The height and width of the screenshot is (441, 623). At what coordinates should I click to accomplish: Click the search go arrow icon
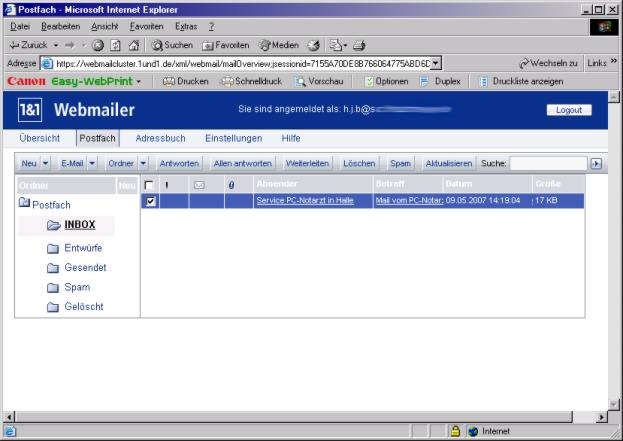[x=596, y=163]
